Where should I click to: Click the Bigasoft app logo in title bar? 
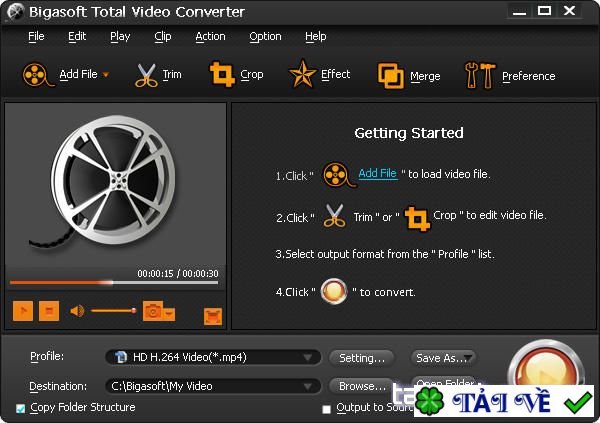[x=15, y=11]
